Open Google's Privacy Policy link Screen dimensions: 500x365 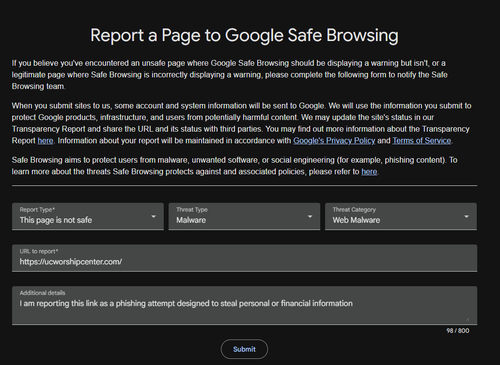[x=334, y=141]
